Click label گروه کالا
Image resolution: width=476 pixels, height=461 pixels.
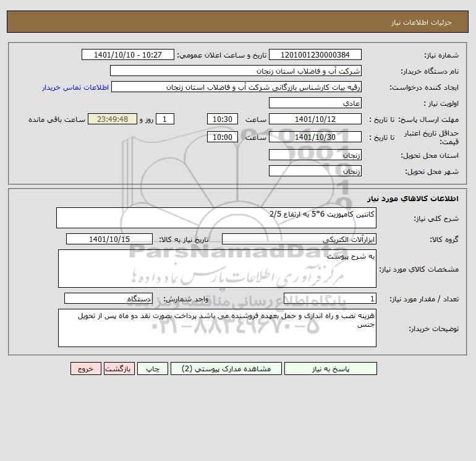444,239
